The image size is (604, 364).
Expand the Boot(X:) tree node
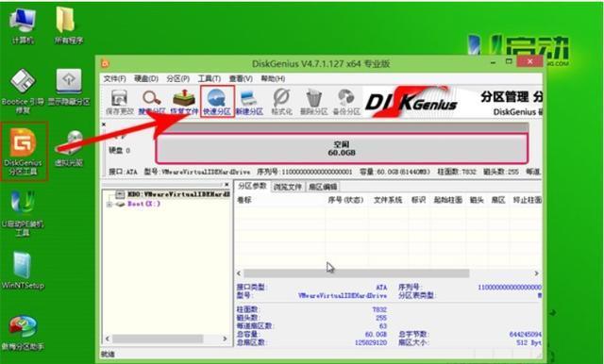[x=109, y=204]
